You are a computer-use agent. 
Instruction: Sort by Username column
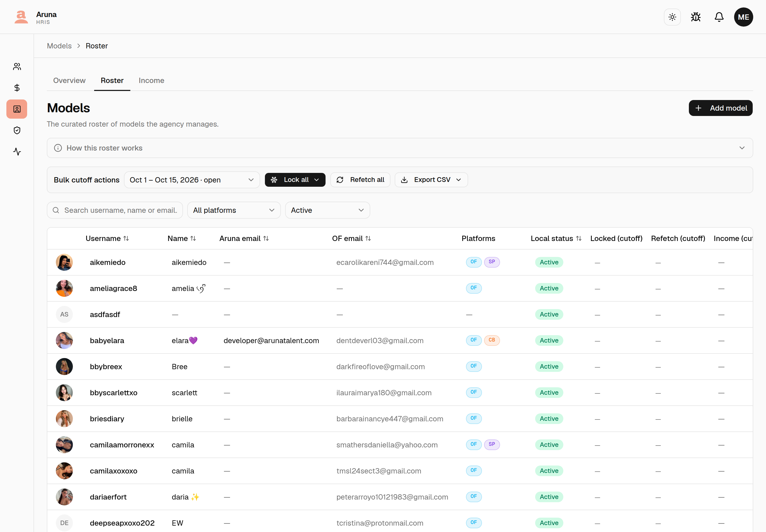click(x=107, y=238)
